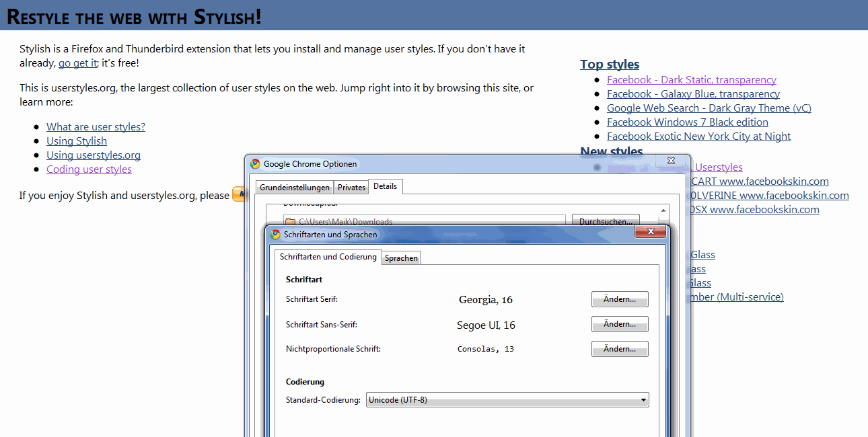Click the 'Consolas, 13' font value
The height and width of the screenshot is (437, 868).
pos(486,349)
